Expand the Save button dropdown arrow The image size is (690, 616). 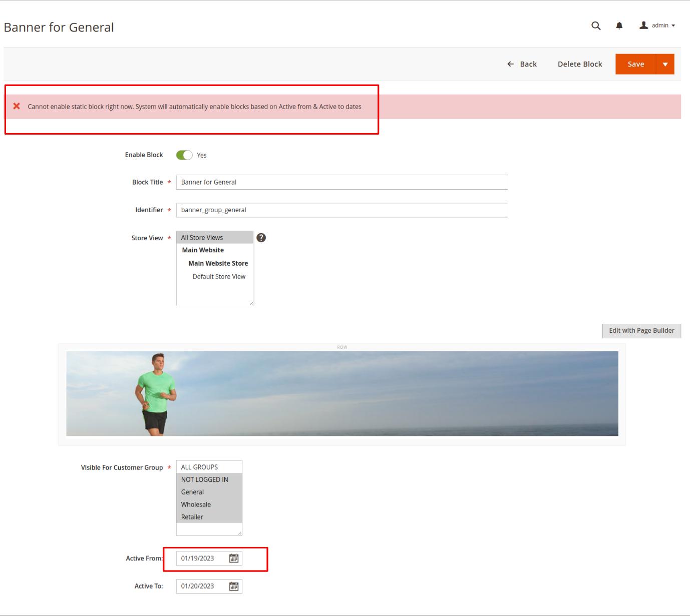[665, 64]
